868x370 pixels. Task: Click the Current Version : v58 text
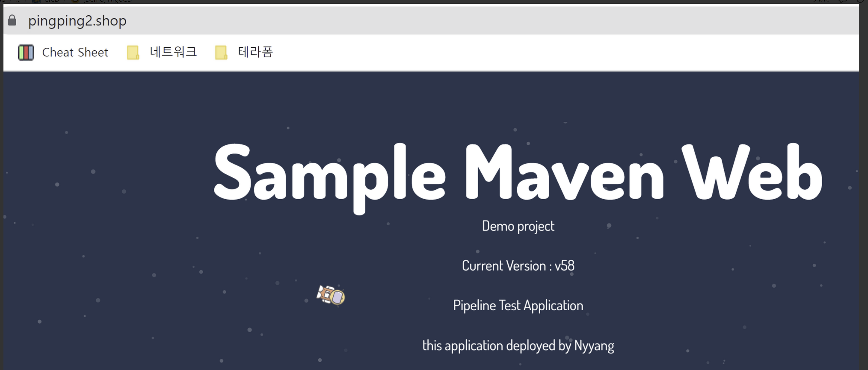tap(518, 266)
